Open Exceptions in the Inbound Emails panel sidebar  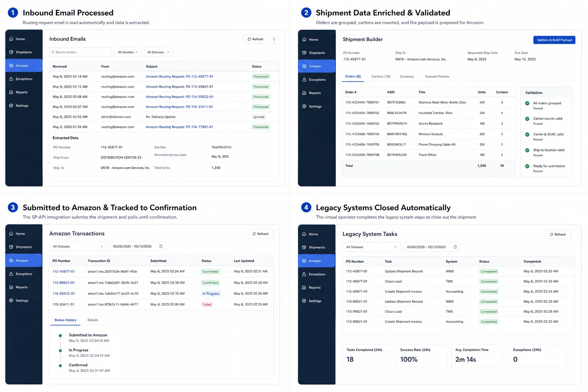[21, 79]
